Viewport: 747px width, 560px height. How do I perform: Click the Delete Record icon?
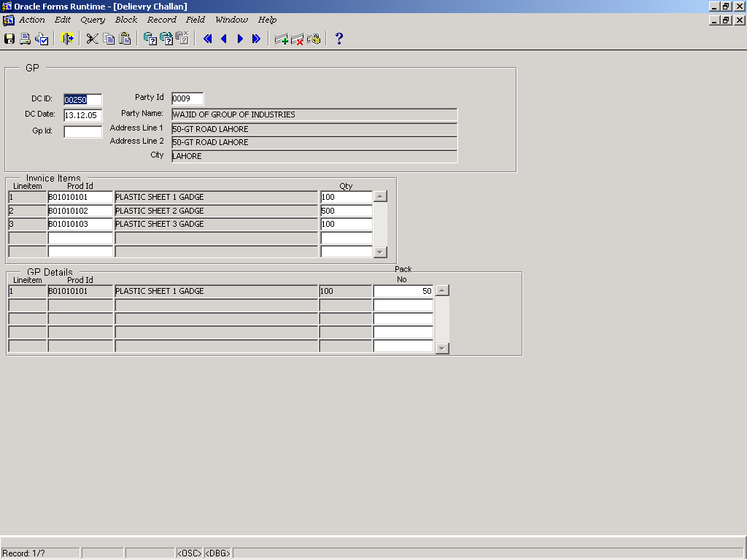[298, 39]
